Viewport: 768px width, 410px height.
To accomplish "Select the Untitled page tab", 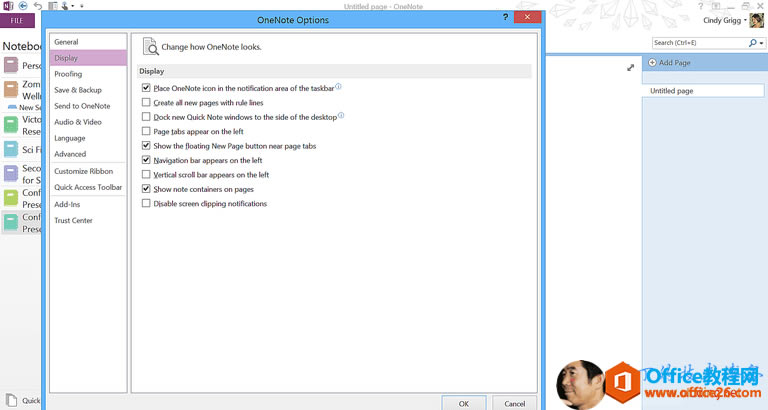I will [x=703, y=91].
